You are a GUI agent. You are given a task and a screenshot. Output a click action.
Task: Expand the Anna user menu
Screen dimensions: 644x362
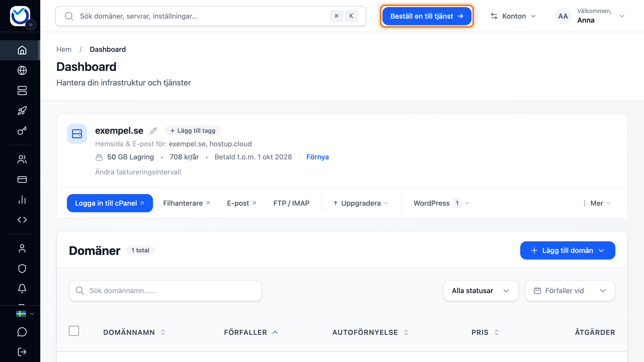pos(590,16)
